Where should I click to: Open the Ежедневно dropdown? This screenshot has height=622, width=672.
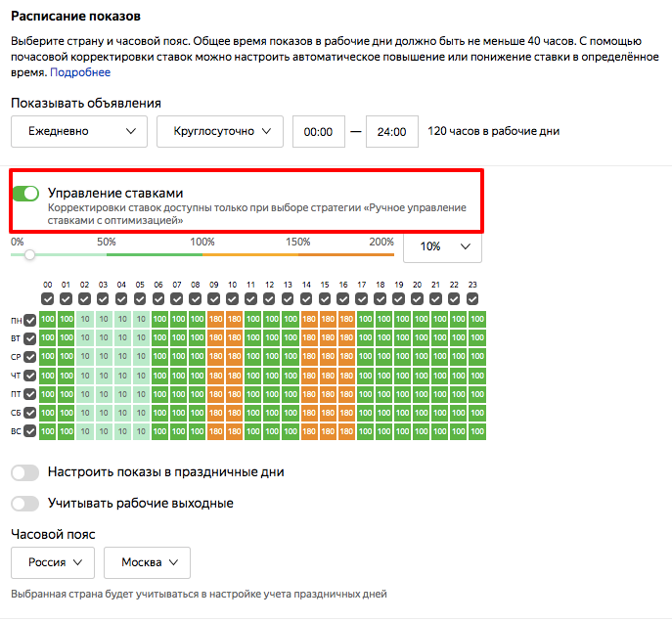tap(79, 131)
